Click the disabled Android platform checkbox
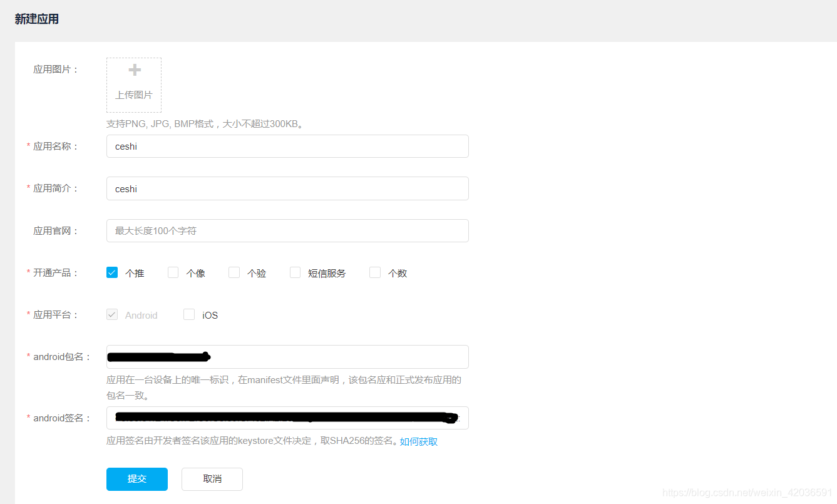Viewport: 837px width, 504px height. point(112,314)
